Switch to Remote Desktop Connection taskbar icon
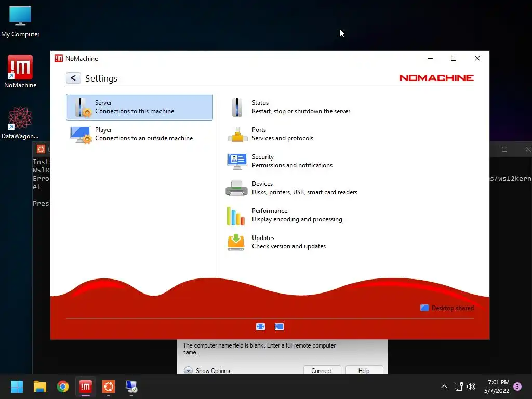Viewport: 532px width, 399px height. [x=131, y=387]
